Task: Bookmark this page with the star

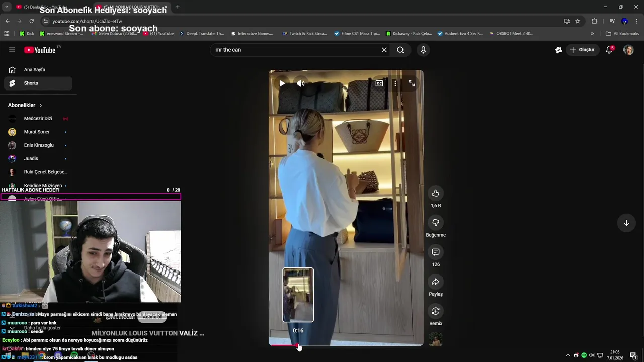Action: pyautogui.click(x=578, y=21)
